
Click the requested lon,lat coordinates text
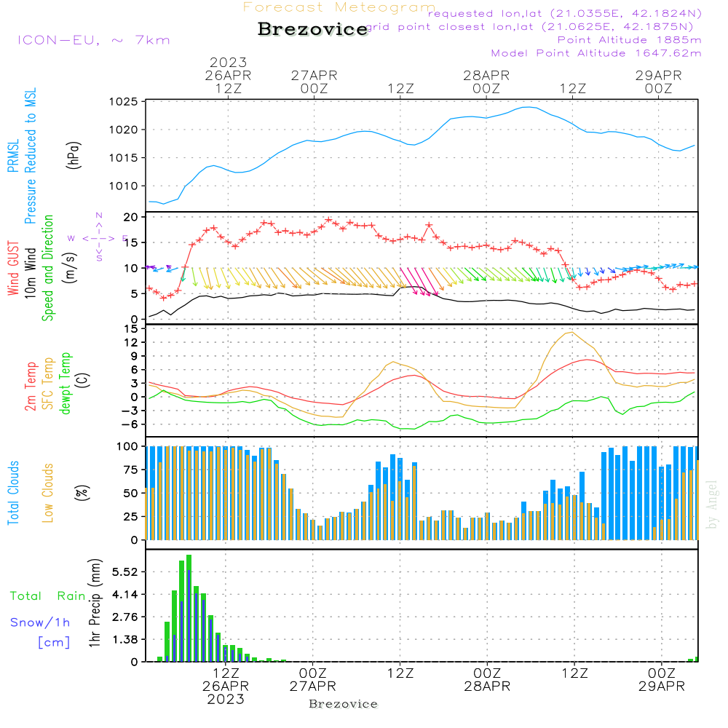565,13
